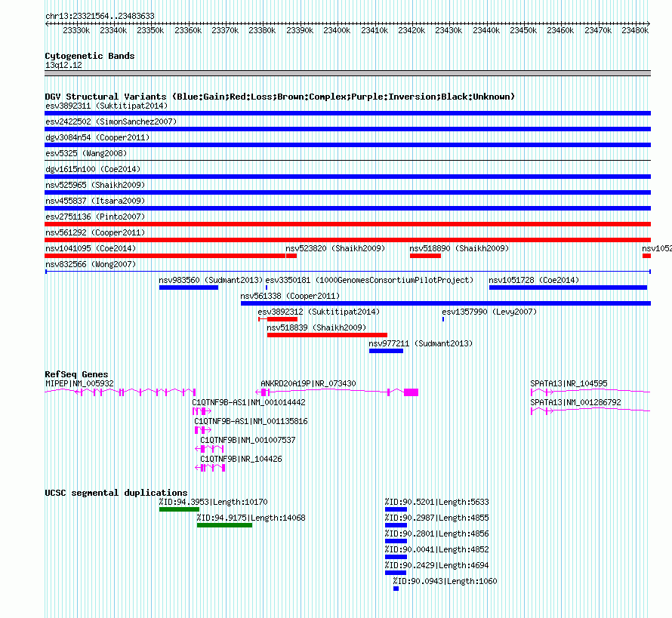Select nsv832566 (Wong2007) variant label
The width and height of the screenshot is (672, 618).
click(91, 264)
